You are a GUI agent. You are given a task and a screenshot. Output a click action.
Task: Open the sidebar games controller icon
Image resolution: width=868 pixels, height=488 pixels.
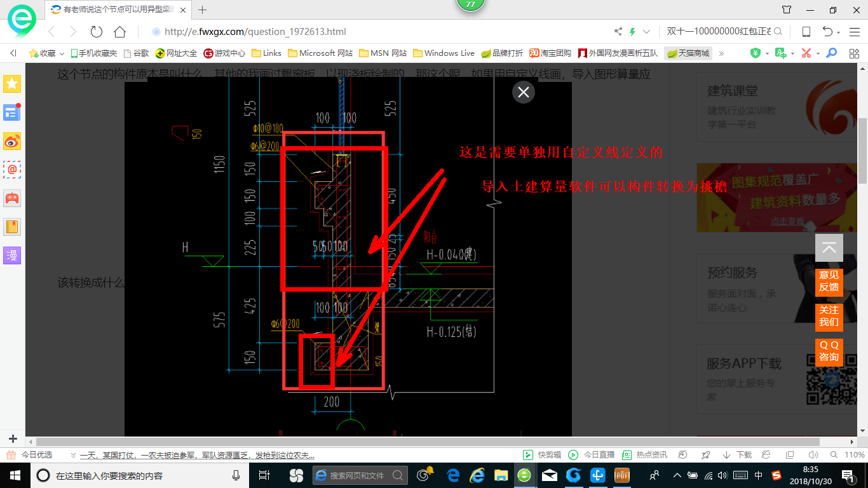[12, 198]
